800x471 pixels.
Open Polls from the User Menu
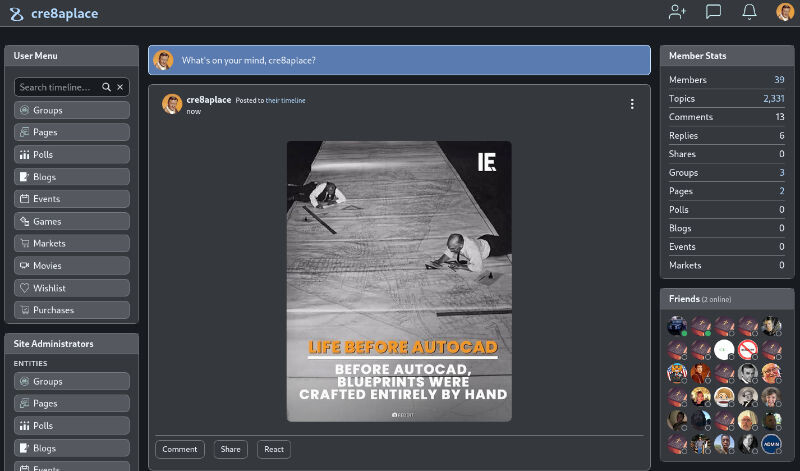point(72,155)
